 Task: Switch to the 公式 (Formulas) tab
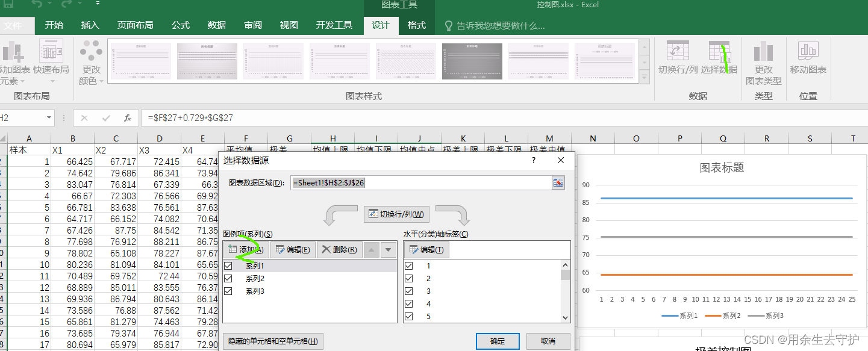[x=181, y=25]
